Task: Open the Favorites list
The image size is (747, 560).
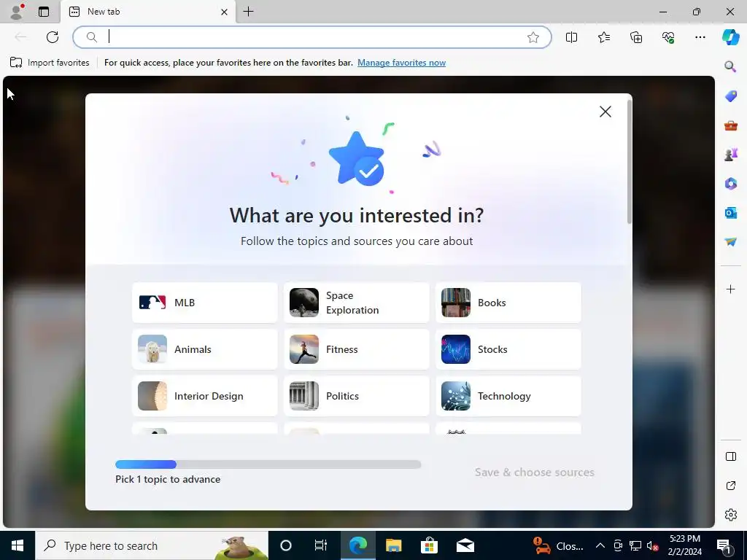Action: coord(603,37)
